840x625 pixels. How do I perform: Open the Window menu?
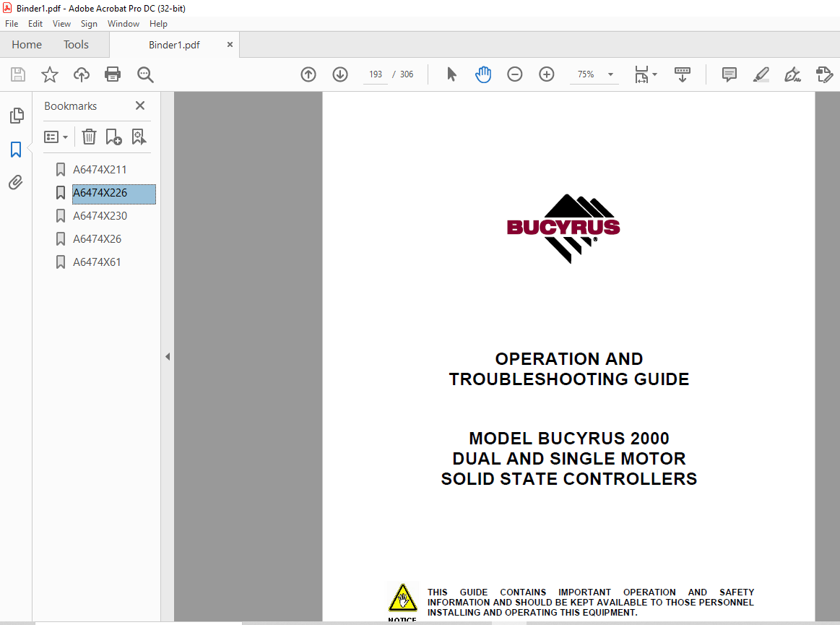tap(124, 24)
